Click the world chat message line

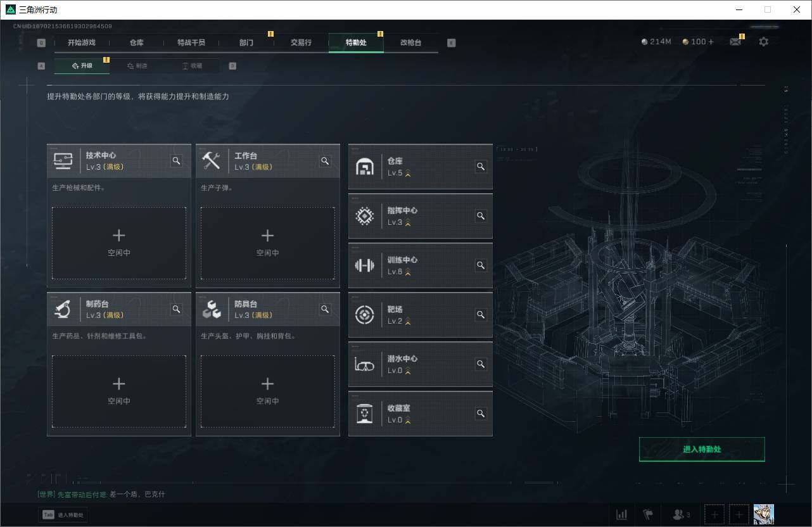click(101, 494)
